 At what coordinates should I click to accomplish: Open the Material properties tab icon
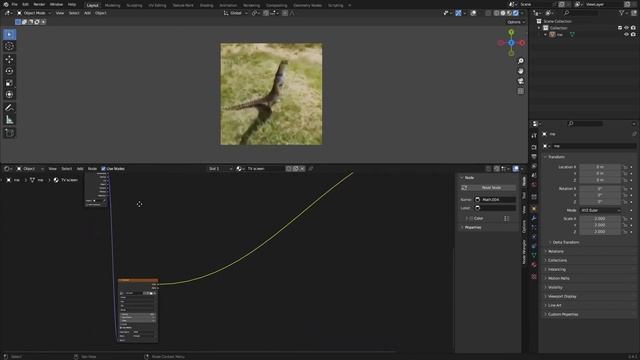pos(534,265)
